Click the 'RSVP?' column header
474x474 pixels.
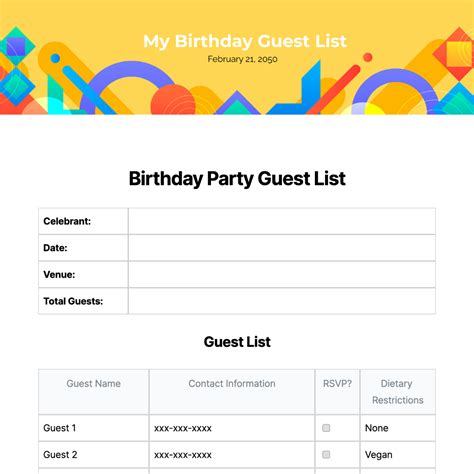click(337, 392)
